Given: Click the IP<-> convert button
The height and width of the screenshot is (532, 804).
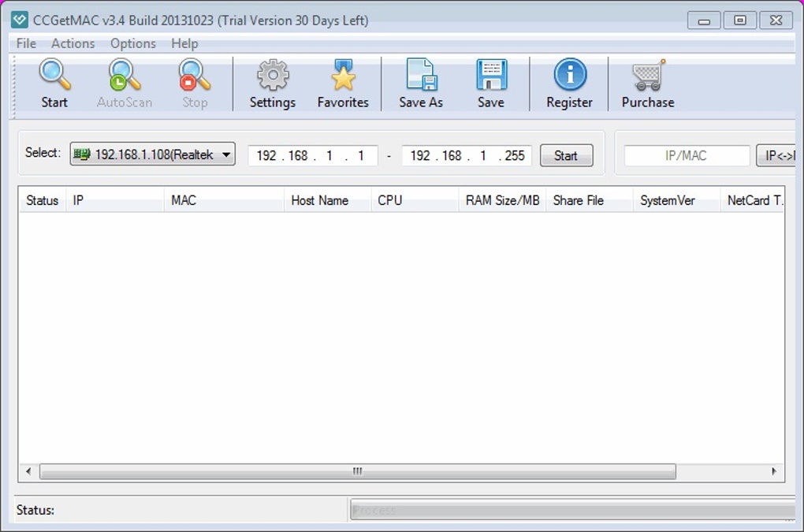Looking at the screenshot, I should (776, 155).
